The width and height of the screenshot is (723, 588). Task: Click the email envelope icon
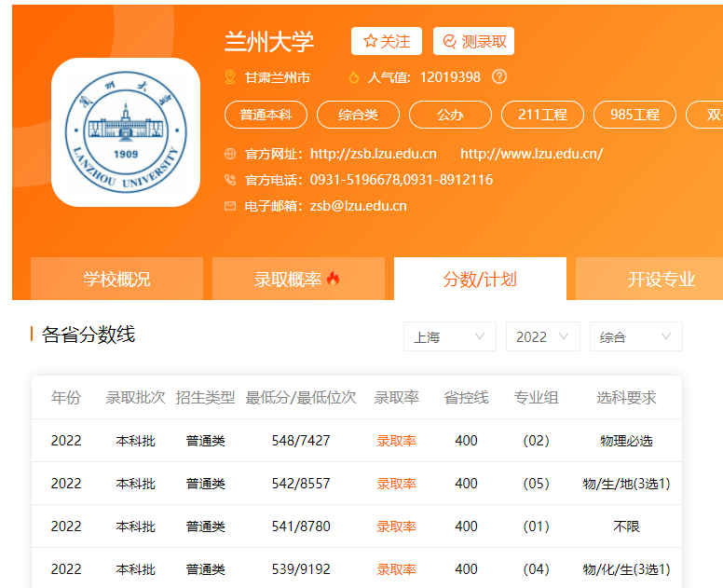(229, 206)
